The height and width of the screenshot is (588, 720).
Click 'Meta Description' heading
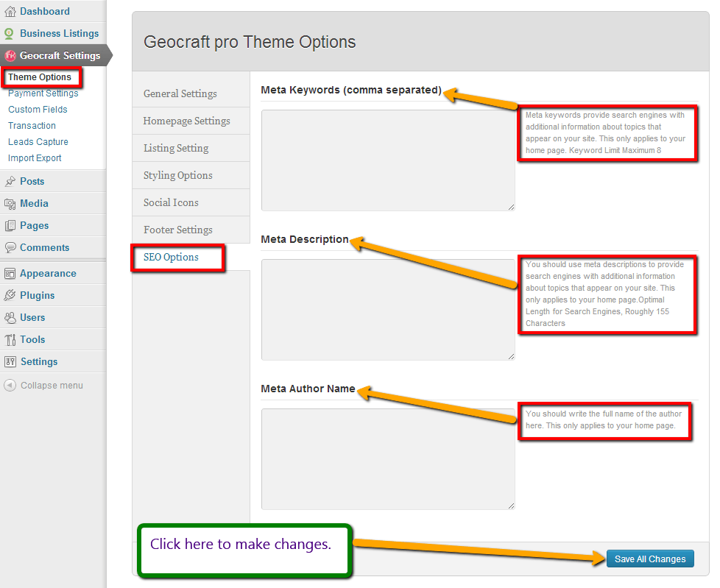(x=305, y=239)
